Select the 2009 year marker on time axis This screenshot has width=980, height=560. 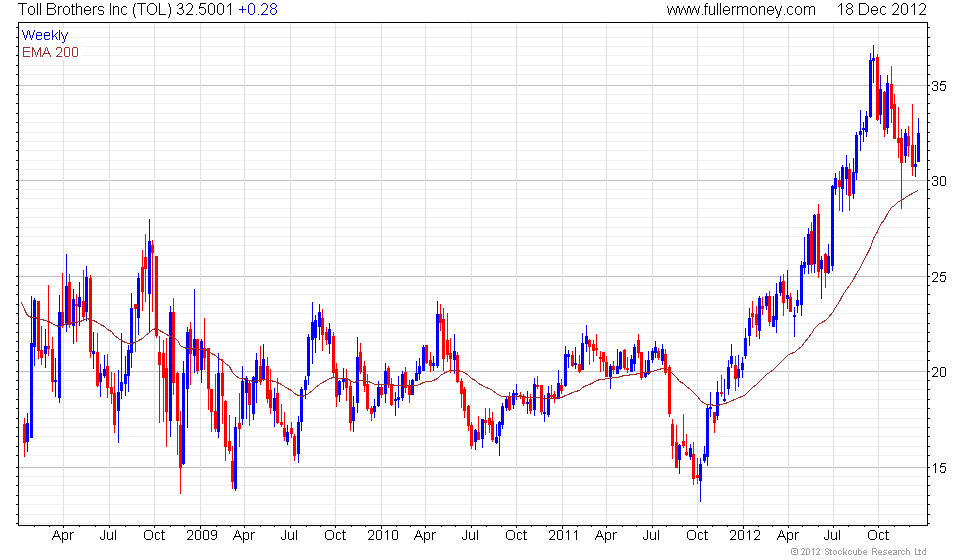(201, 536)
